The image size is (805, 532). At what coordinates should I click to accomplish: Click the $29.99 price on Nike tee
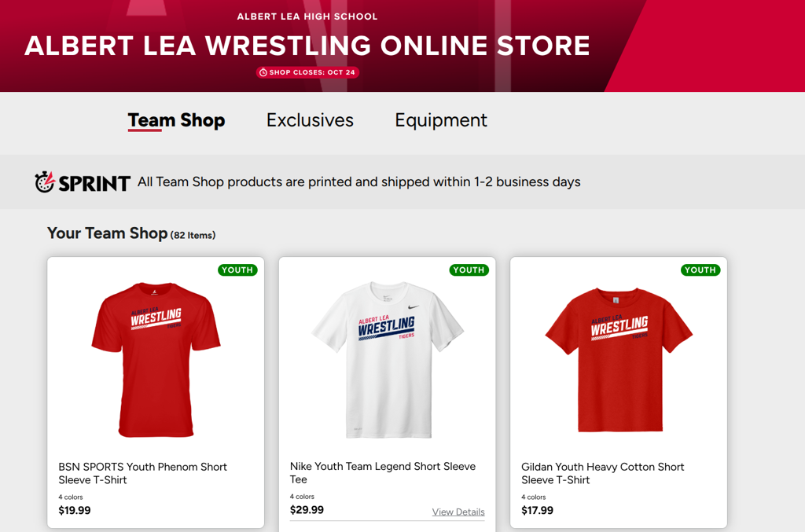[307, 509]
